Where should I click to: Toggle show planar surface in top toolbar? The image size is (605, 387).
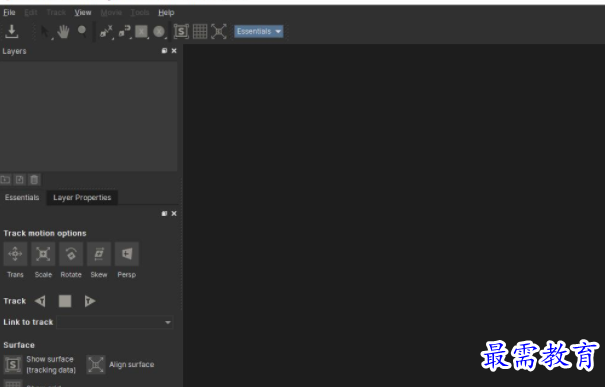(181, 31)
